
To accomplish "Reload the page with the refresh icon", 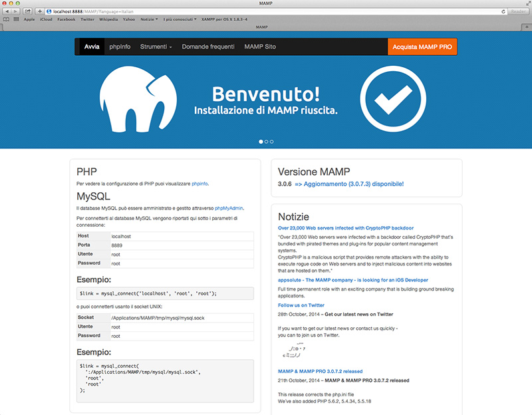I will 503,11.
